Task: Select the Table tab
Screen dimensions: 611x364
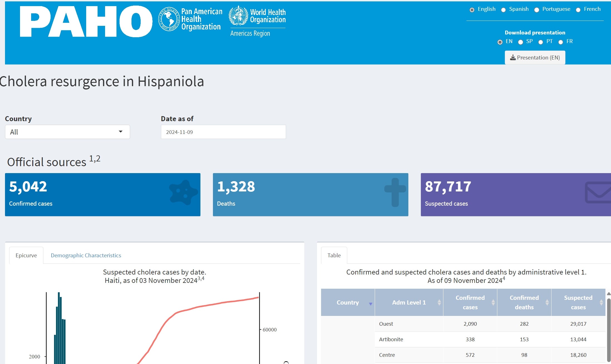Action: (334, 255)
